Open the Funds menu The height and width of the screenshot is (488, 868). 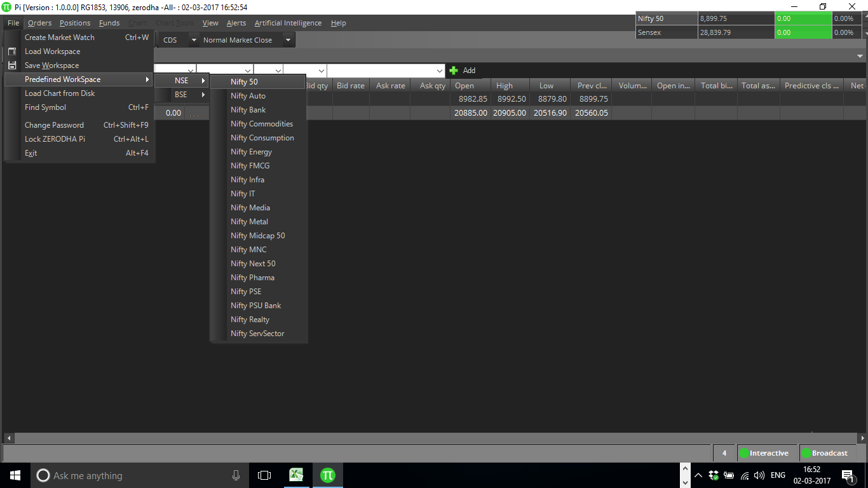click(x=109, y=23)
